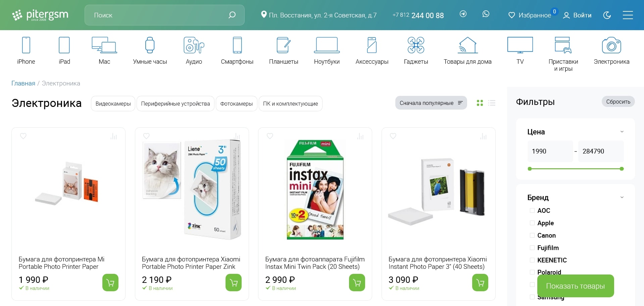Open the hamburger menu icon
The width and height of the screenshot is (644, 306).
point(628,15)
